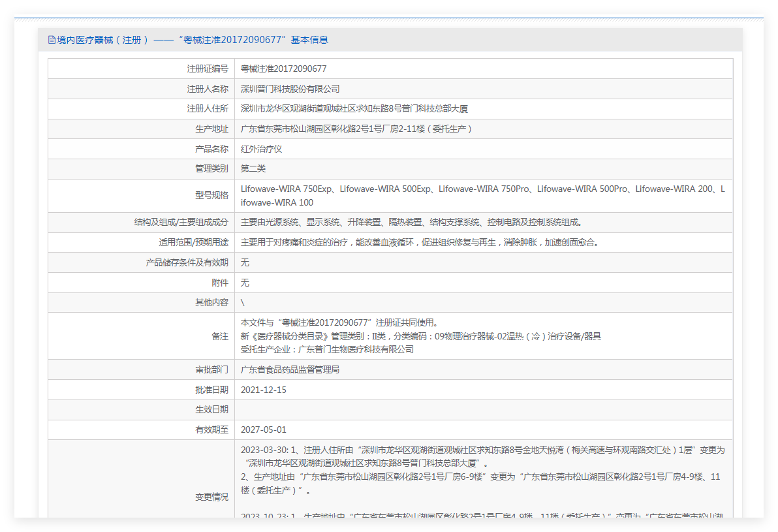Click the 变更情况 row label
Screen dimensions: 778x532
[x=211, y=497]
